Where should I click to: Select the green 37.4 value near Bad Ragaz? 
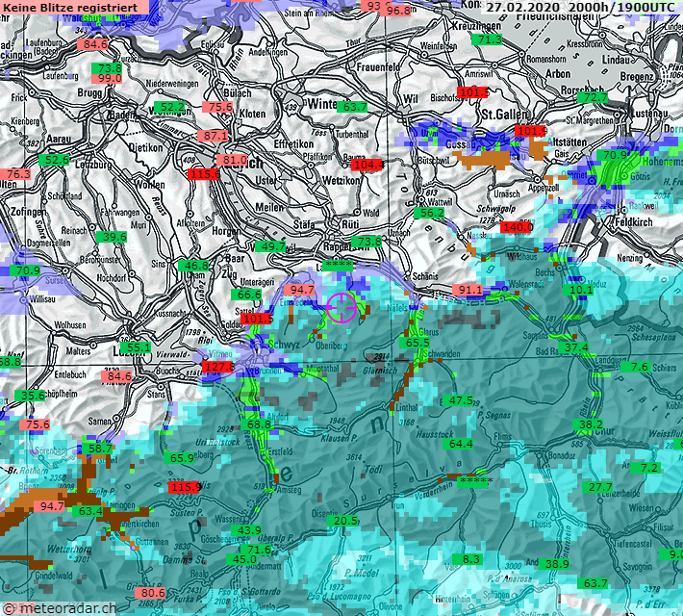click(x=573, y=347)
